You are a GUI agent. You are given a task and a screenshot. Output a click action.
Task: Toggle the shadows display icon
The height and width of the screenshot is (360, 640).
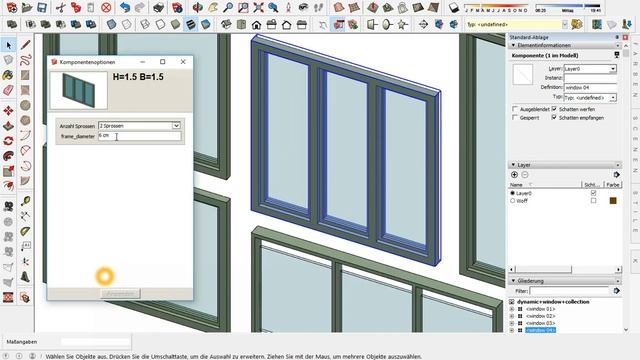(453, 7)
